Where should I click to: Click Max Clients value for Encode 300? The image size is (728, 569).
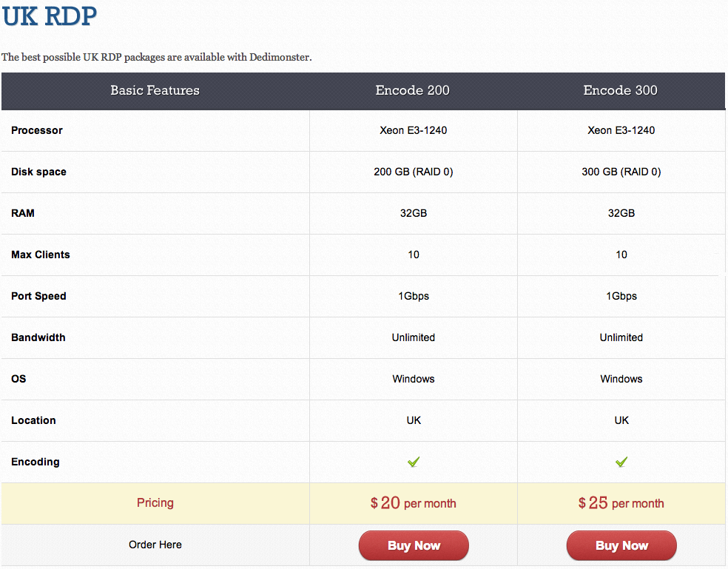621,255
